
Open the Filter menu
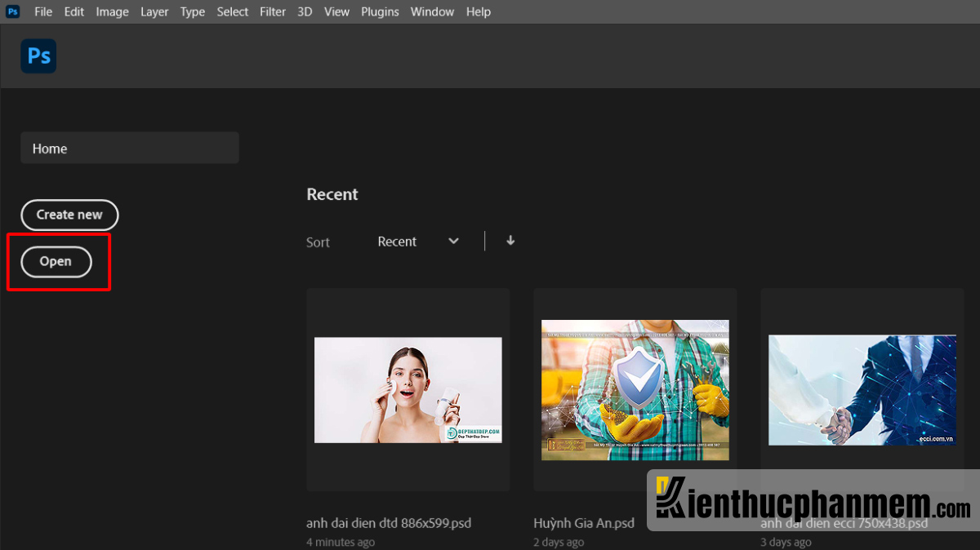coord(273,11)
